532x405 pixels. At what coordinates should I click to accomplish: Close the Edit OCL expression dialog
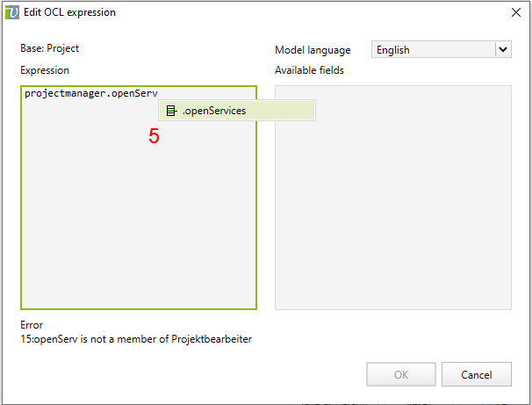(x=515, y=12)
